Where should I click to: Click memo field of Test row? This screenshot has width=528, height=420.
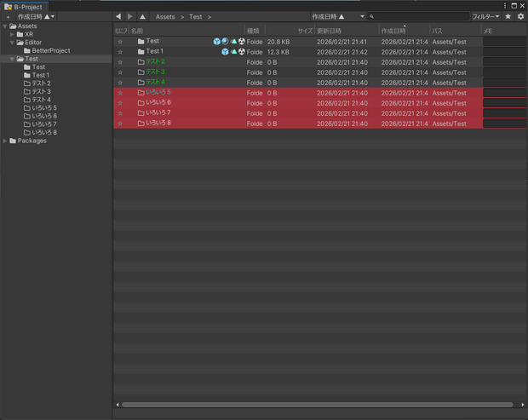click(505, 42)
